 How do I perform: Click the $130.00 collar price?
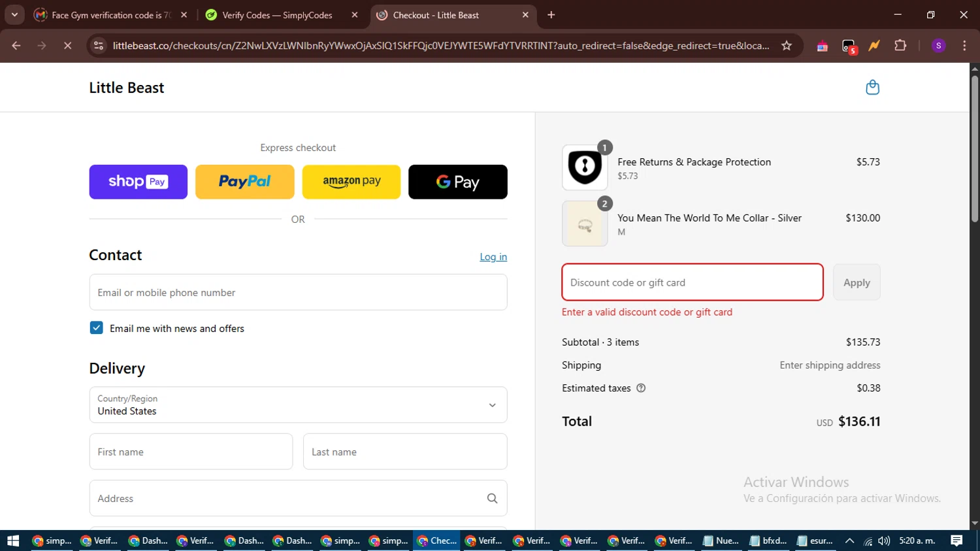862,218
